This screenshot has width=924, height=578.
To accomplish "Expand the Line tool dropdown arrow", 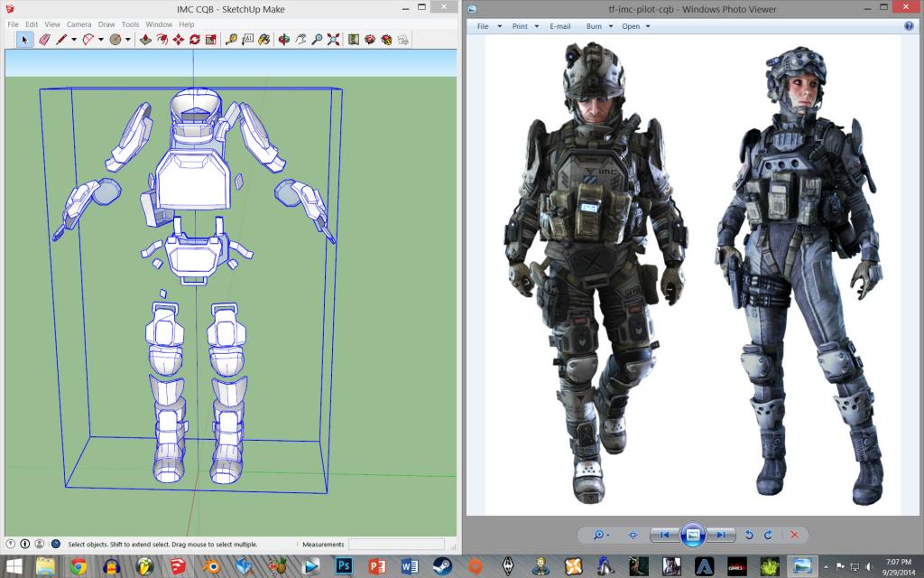I will [x=74, y=40].
